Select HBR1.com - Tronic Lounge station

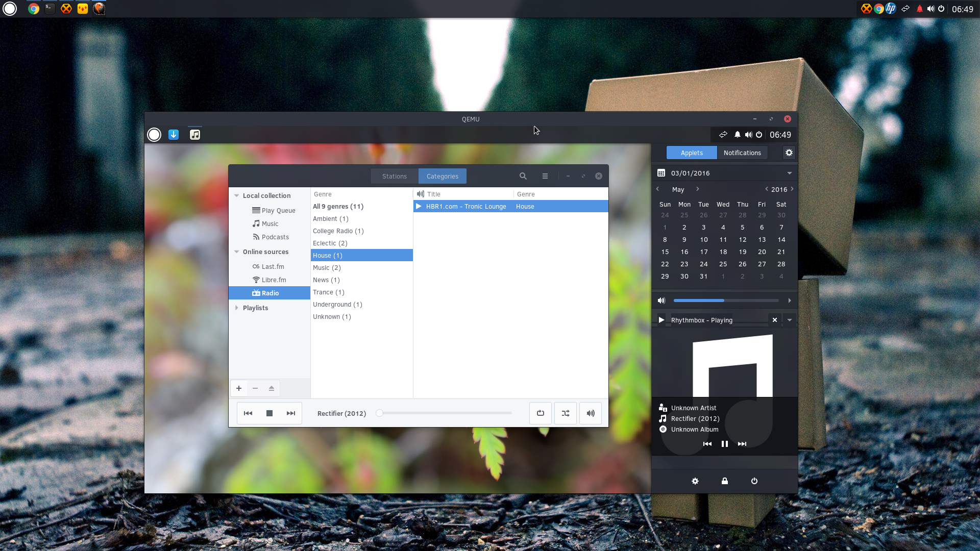click(x=511, y=206)
